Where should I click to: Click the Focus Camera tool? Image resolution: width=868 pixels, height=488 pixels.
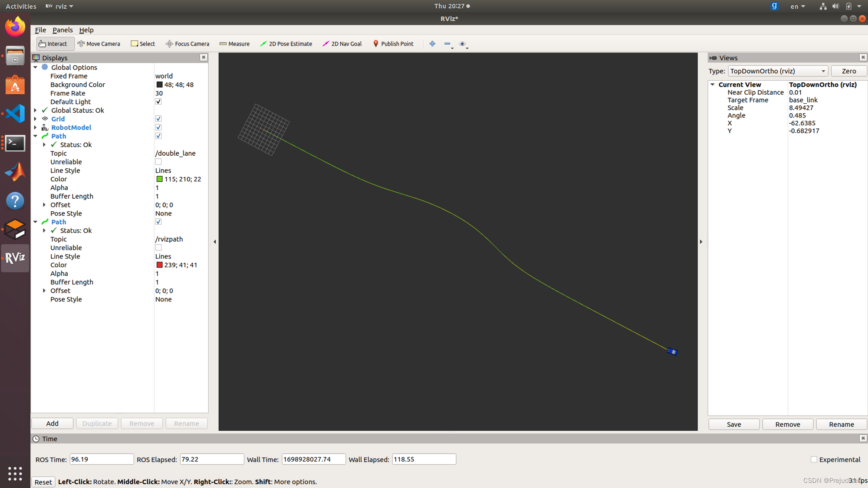pyautogui.click(x=187, y=43)
